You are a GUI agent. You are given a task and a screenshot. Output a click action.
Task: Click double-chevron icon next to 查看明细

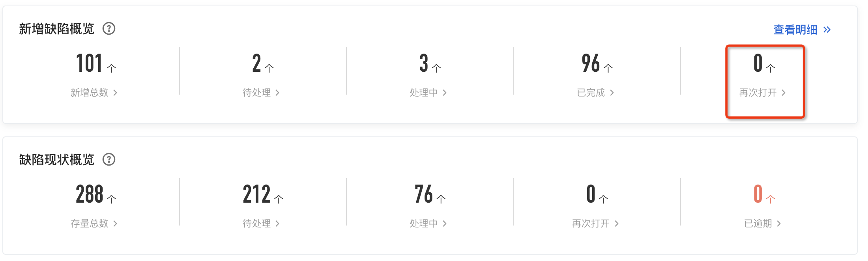827,30
